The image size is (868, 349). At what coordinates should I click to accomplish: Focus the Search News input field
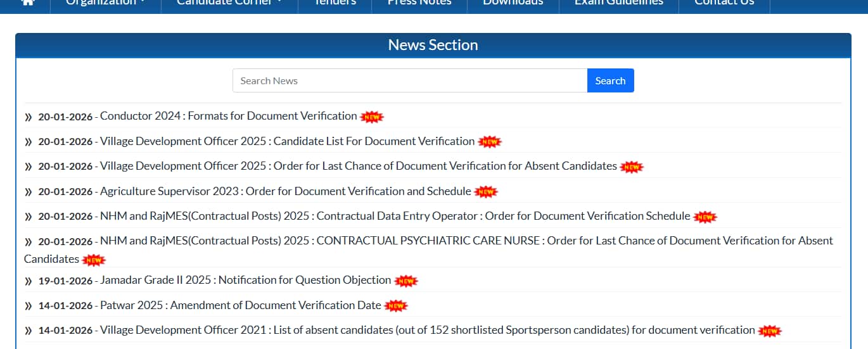[410, 80]
